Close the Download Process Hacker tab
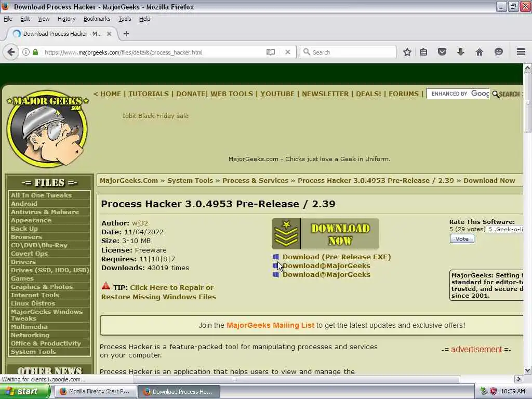 pos(109,34)
